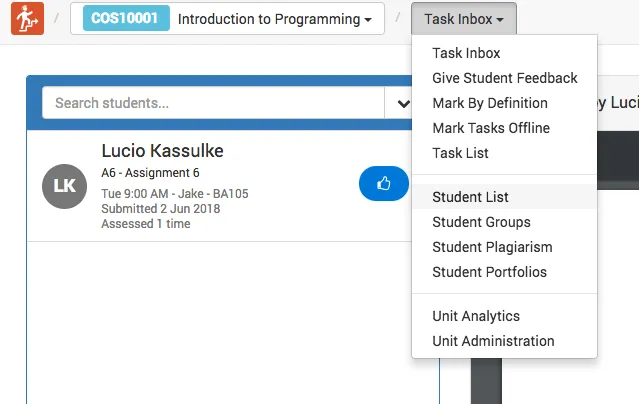Open Student List from the menu
This screenshot has width=639, height=404.
pyautogui.click(x=505, y=197)
